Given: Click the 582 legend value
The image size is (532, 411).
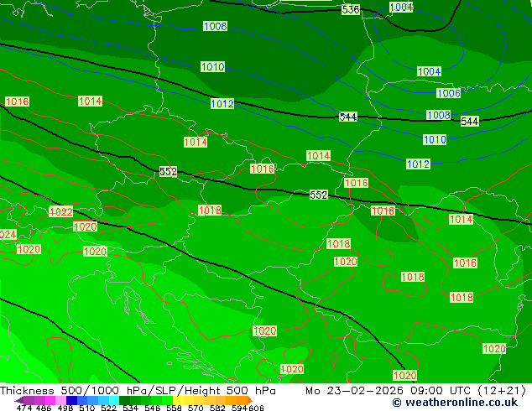Looking at the screenshot, I should [217, 408].
